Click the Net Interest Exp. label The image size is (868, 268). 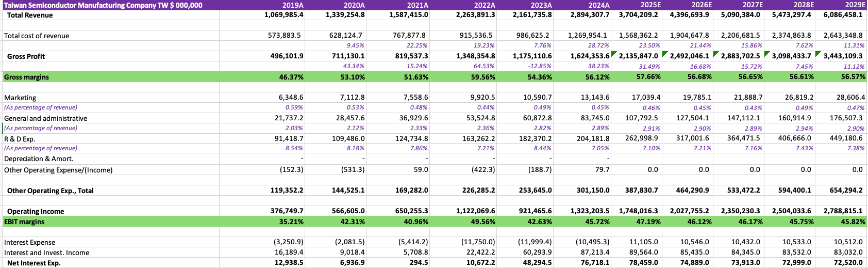34,263
